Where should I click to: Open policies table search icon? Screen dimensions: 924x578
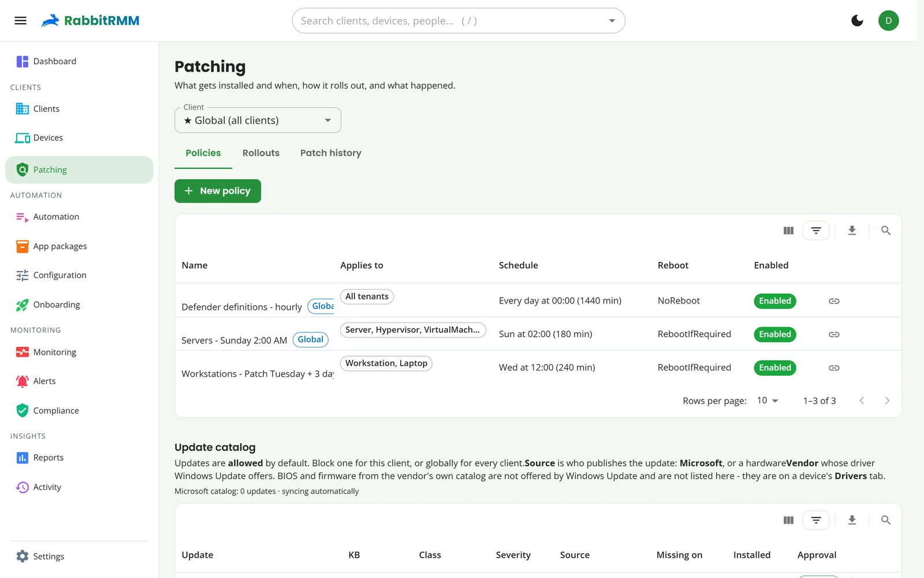[885, 231]
